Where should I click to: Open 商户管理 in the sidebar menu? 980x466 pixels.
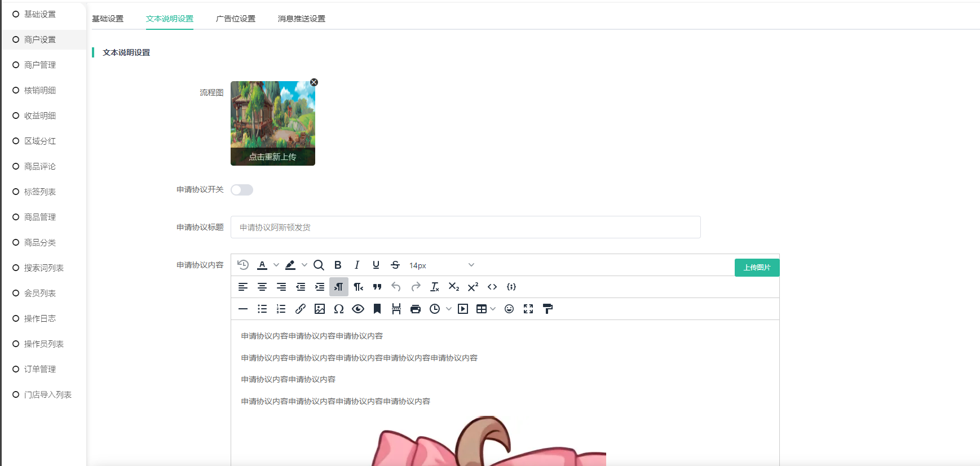pos(40,65)
